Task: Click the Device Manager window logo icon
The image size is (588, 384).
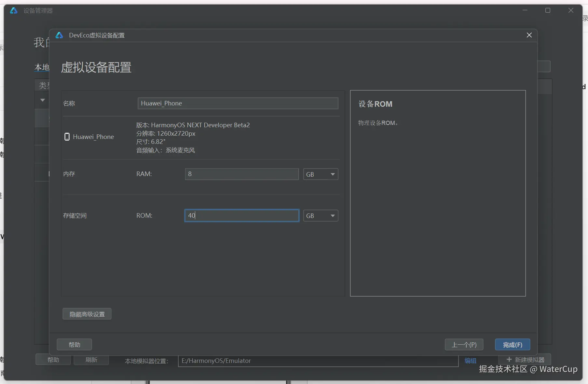Action: pos(14,11)
